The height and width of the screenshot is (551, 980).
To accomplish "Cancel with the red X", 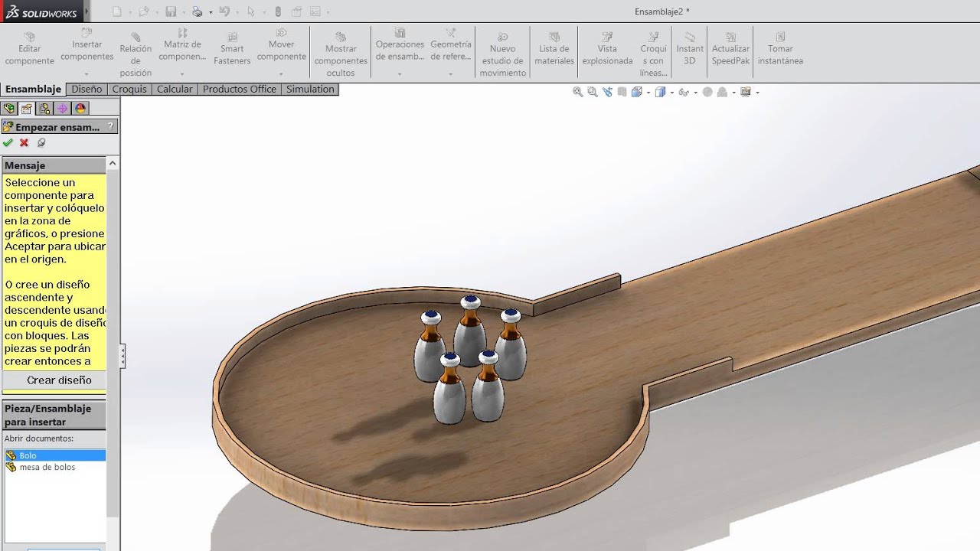I will [24, 142].
